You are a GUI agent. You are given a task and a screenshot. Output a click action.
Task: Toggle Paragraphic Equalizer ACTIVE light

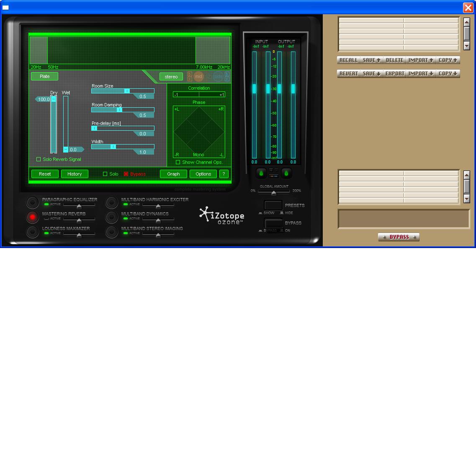tap(46, 204)
